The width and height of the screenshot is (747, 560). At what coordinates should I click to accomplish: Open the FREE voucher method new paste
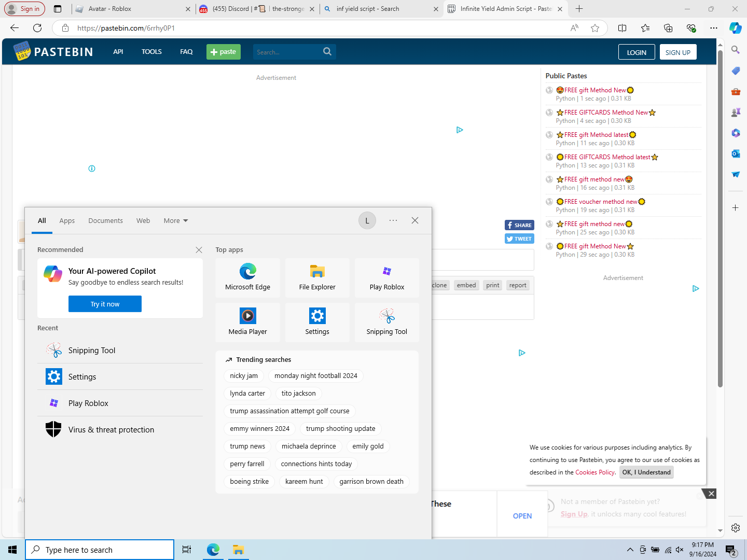coord(601,202)
